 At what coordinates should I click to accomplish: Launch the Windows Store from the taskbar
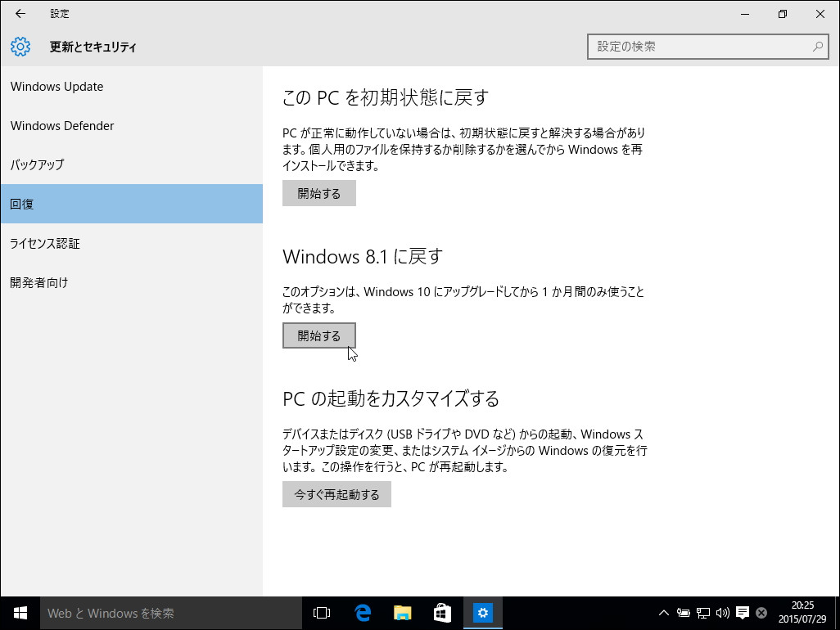[442, 613]
